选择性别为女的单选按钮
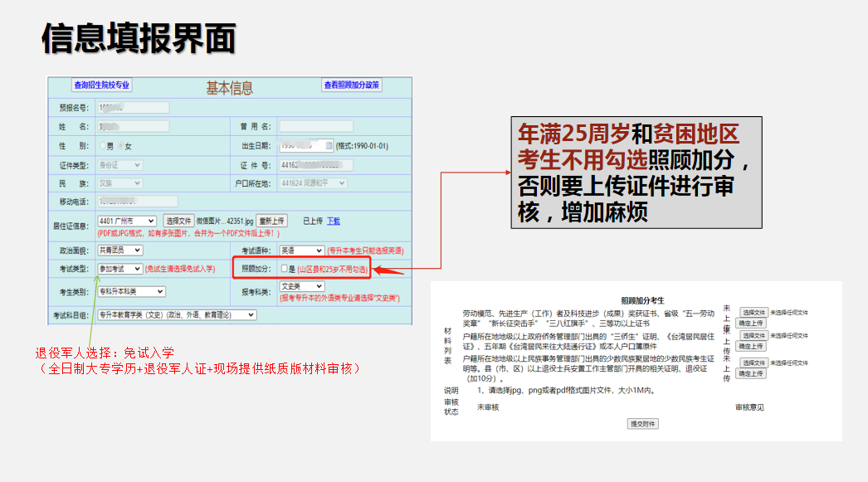 pos(119,144)
